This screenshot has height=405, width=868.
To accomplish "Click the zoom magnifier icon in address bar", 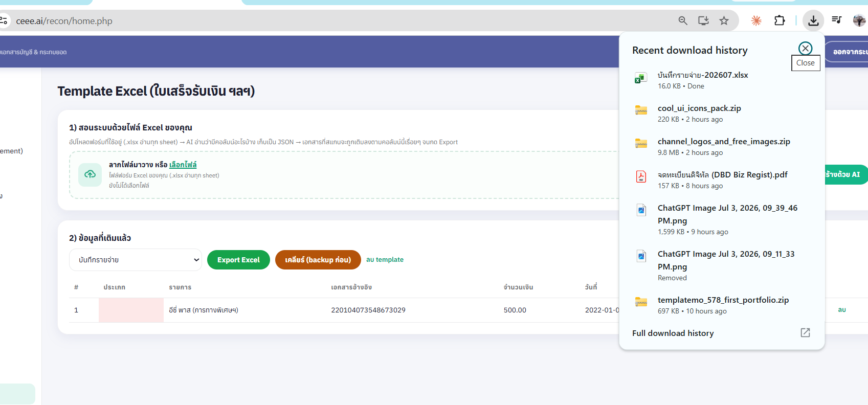I will click(683, 20).
